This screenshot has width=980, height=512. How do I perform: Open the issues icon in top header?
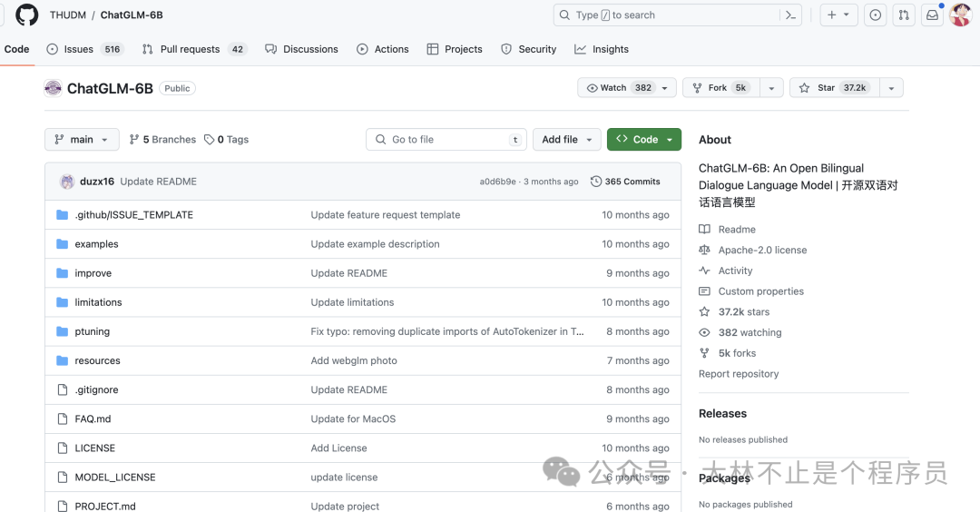click(875, 15)
